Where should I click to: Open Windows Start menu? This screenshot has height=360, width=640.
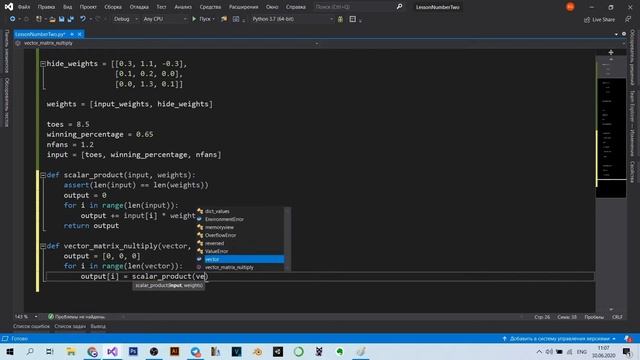click(10, 351)
